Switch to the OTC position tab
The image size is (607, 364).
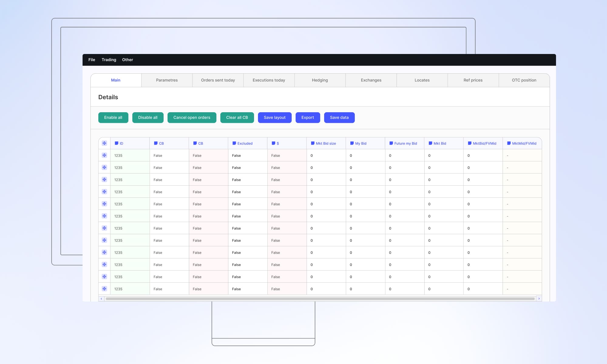[x=524, y=80]
